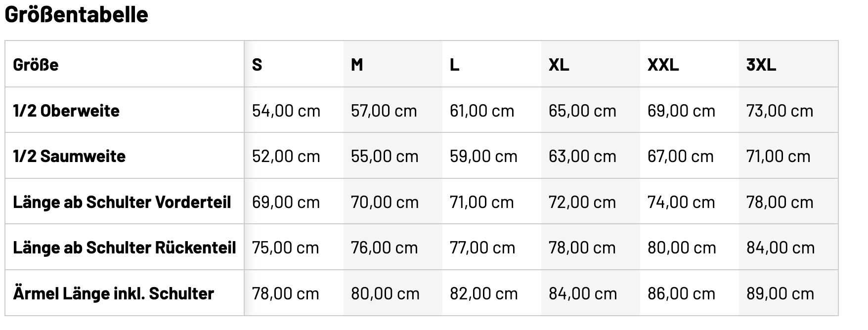This screenshot has width=868, height=330.
Task: Click the Länge ab Schulter Vorderteil label
Action: click(x=122, y=202)
